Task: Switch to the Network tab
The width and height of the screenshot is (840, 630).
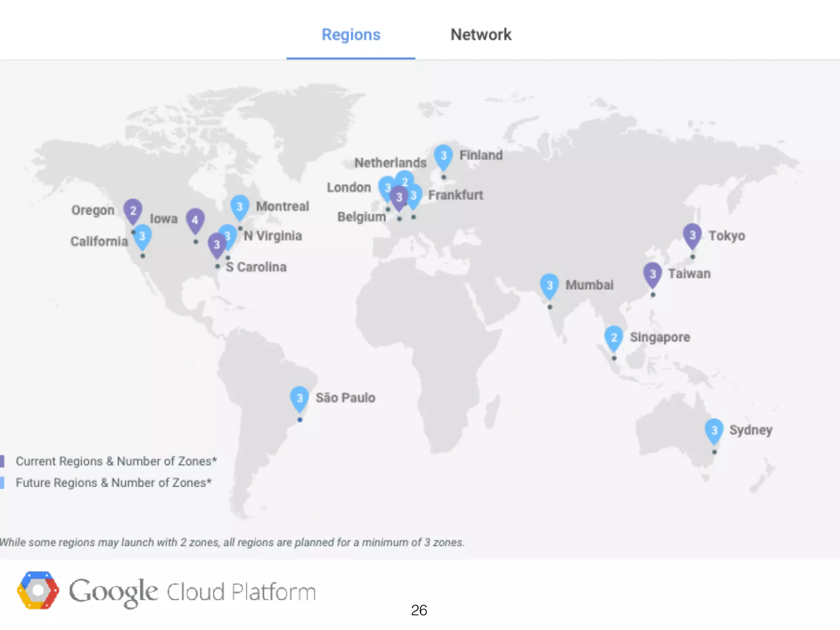Action: click(x=481, y=35)
